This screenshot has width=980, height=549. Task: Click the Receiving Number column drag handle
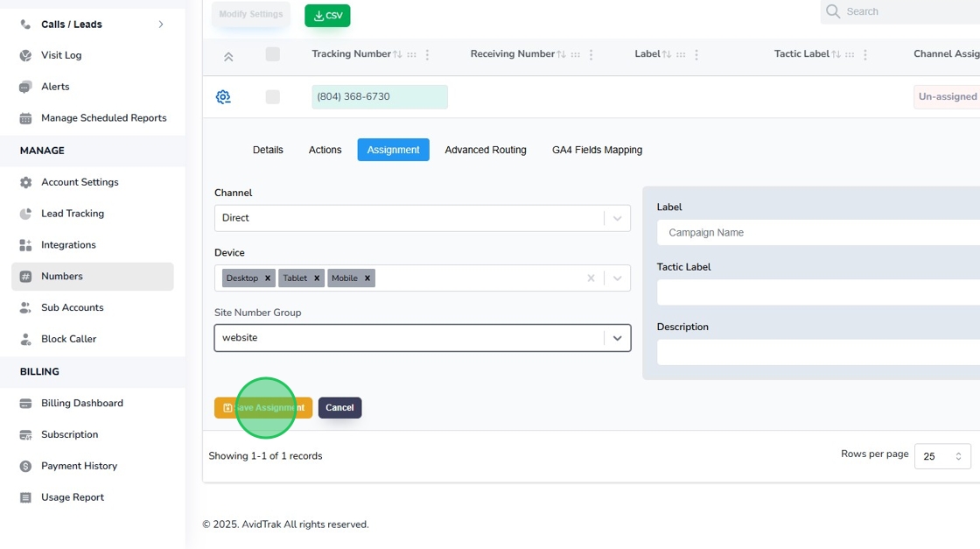click(x=575, y=55)
